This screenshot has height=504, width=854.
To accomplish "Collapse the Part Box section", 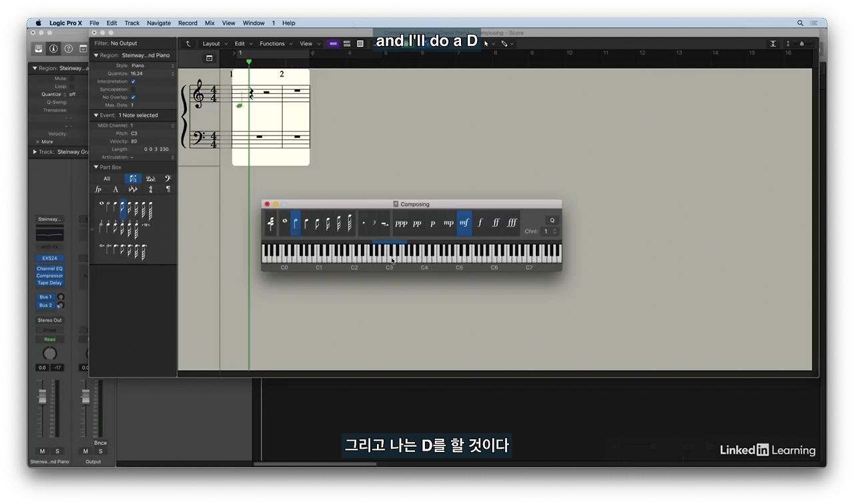I will [x=95, y=167].
